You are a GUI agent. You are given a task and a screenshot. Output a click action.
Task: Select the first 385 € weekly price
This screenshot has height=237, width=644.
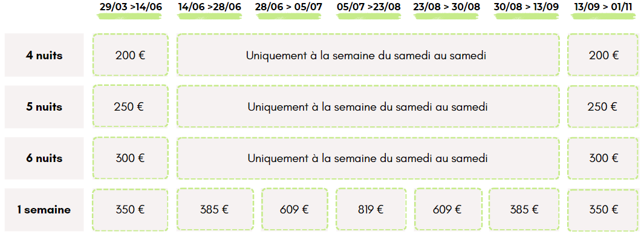pos(215,209)
